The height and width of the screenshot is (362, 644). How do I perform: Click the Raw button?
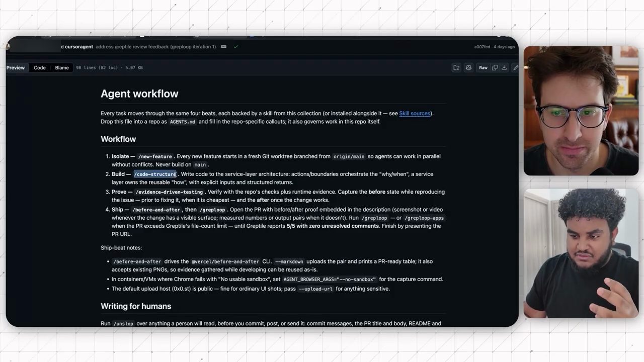[x=483, y=67]
